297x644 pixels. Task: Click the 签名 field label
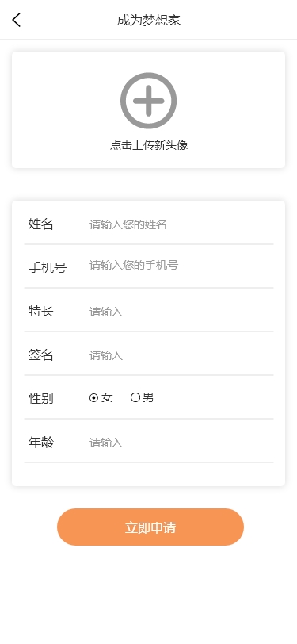tap(40, 355)
